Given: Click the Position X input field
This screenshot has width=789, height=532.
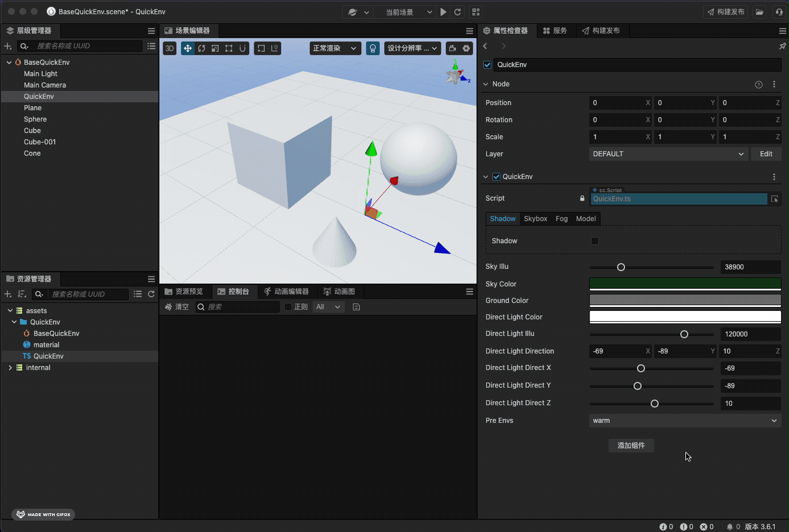Looking at the screenshot, I should coord(621,103).
